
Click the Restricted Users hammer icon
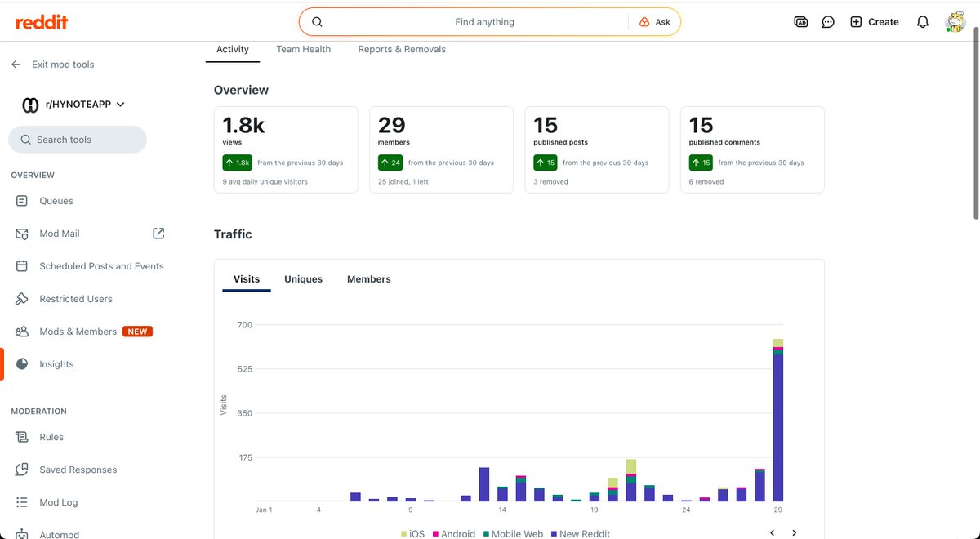coord(22,299)
